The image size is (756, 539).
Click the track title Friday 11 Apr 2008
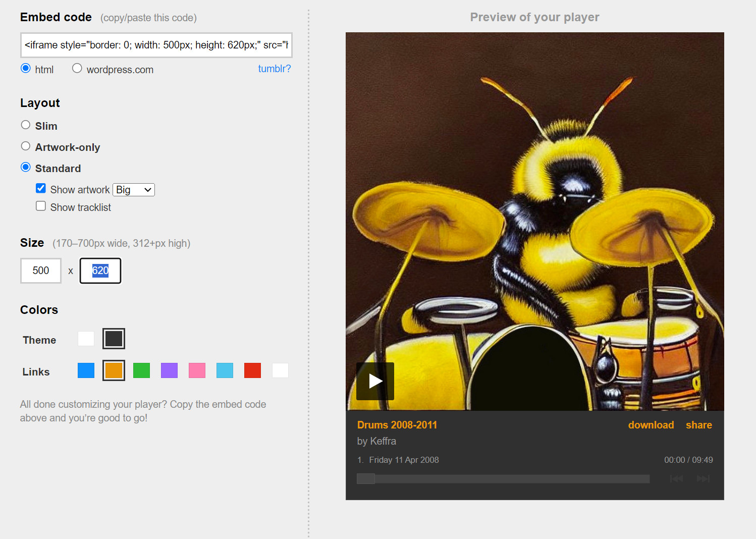pos(404,460)
